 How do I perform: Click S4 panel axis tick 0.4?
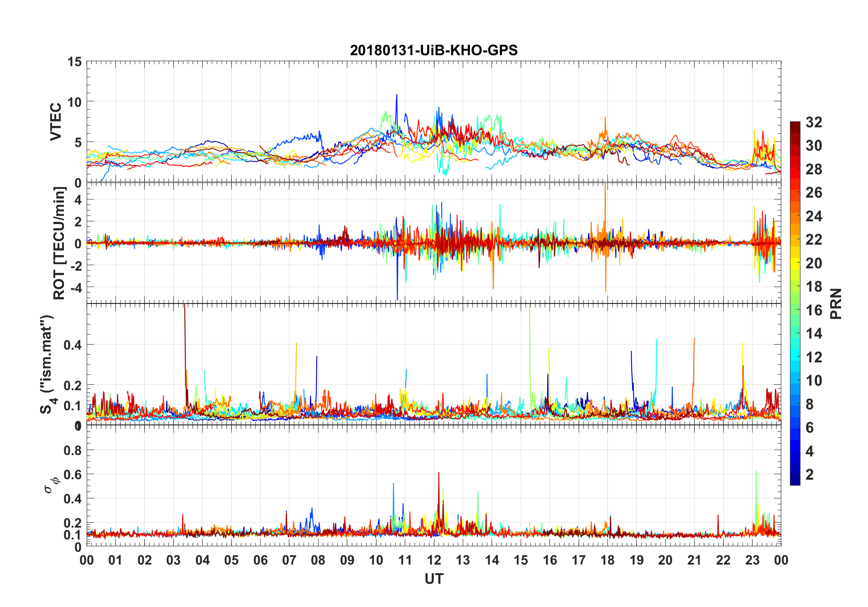pos(73,345)
